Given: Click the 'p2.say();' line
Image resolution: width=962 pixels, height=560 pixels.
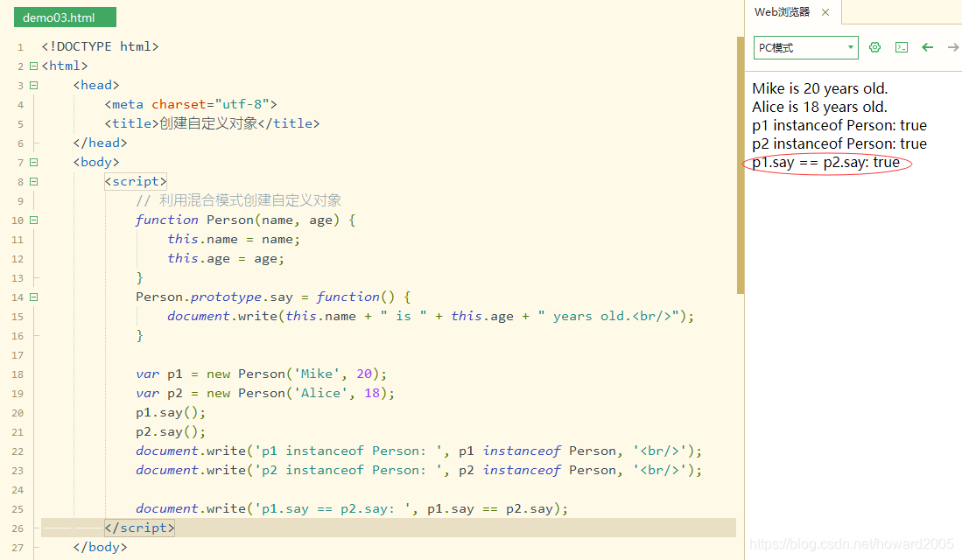Looking at the screenshot, I should pos(171,431).
